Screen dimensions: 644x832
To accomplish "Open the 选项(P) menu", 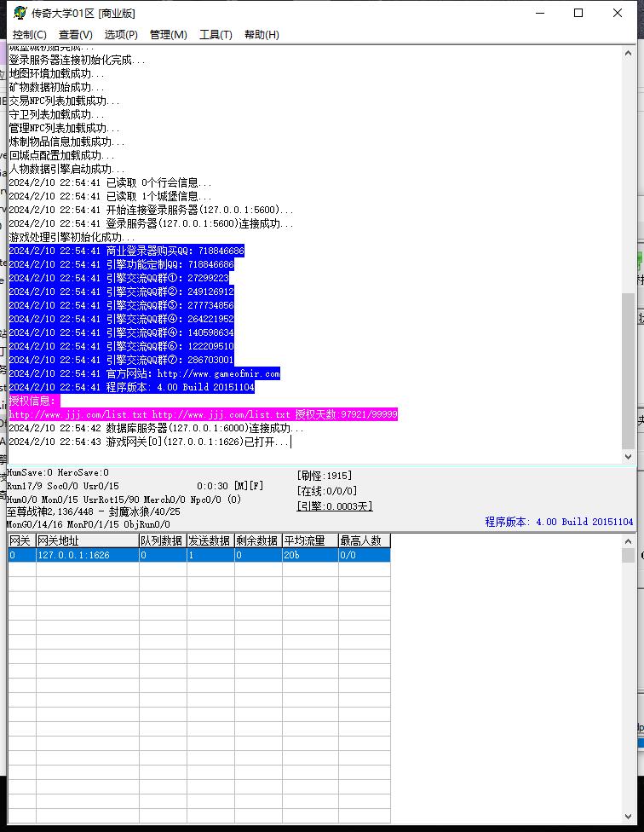I will (x=121, y=34).
